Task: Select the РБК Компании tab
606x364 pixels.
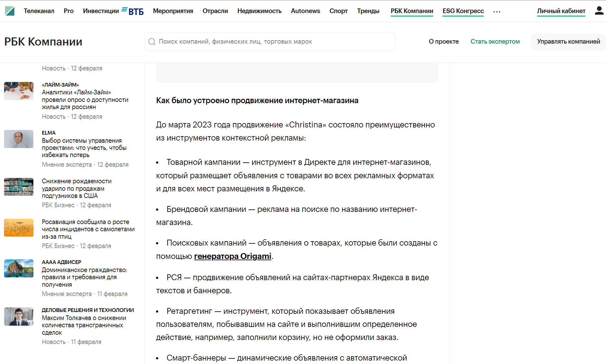Action: coord(412,11)
